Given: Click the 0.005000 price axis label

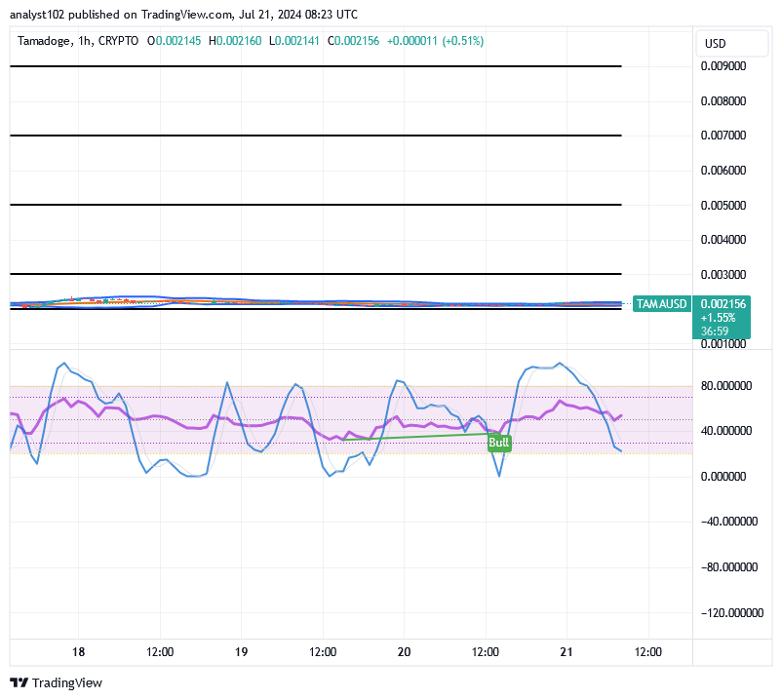Looking at the screenshot, I should click(723, 206).
